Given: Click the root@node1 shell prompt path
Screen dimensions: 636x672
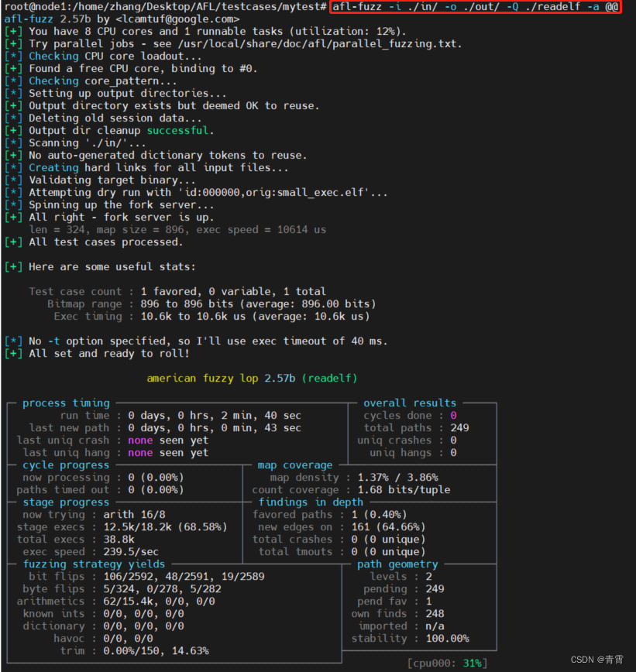Looking at the screenshot, I should pyautogui.click(x=163, y=6).
